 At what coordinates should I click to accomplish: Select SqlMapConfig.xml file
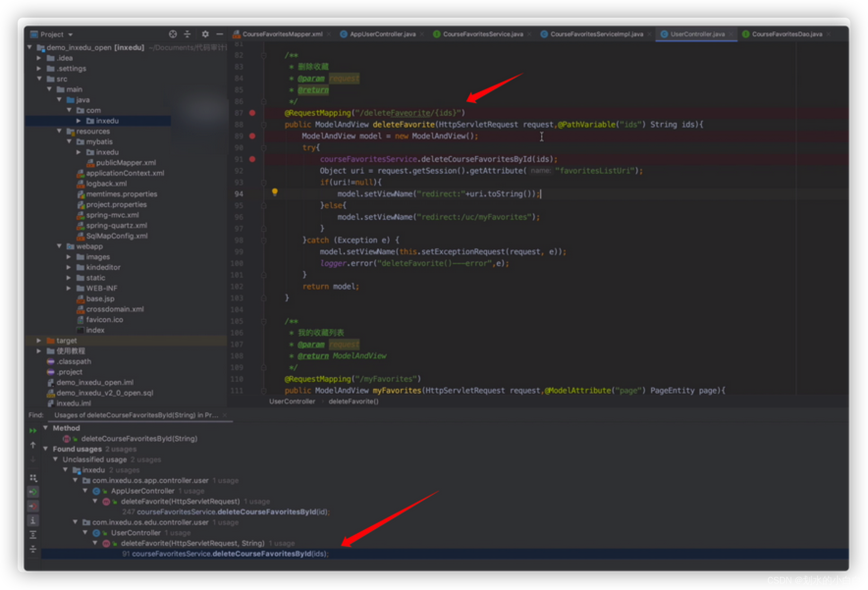[116, 236]
